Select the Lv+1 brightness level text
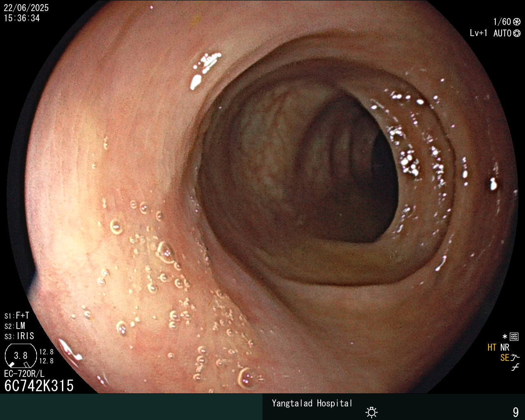Viewport: 525px width, 420px height. [479, 33]
